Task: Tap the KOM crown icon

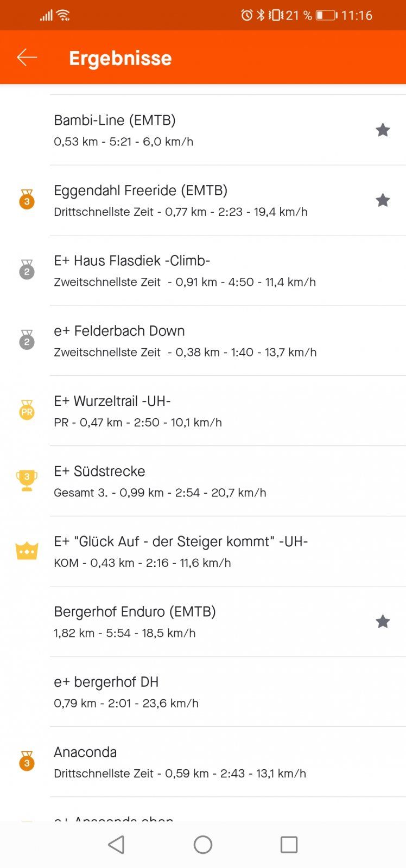Action: point(27,551)
